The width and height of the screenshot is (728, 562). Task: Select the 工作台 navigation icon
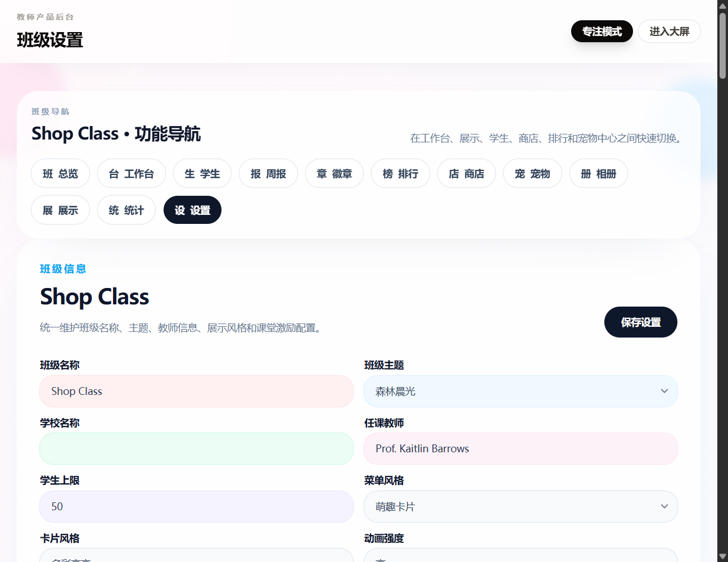click(x=132, y=173)
